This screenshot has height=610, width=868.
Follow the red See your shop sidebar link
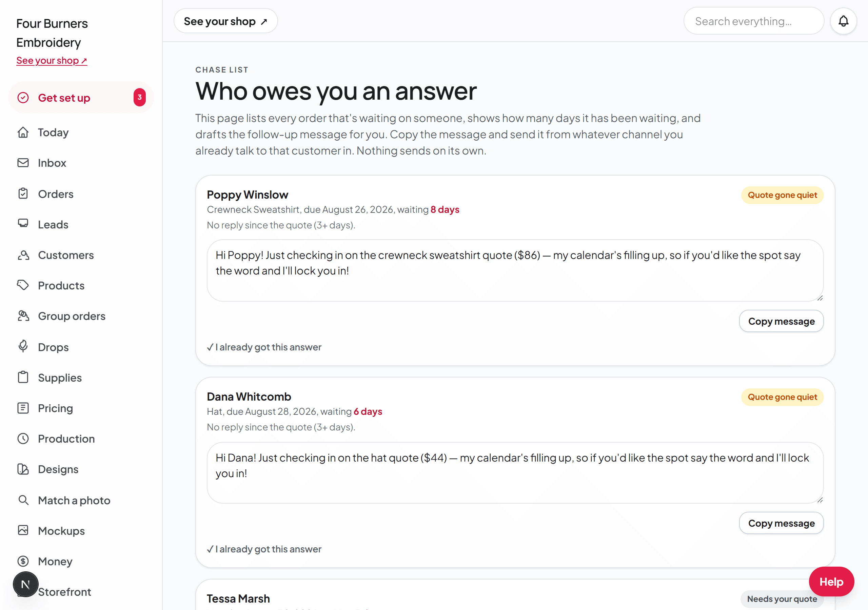pos(52,60)
